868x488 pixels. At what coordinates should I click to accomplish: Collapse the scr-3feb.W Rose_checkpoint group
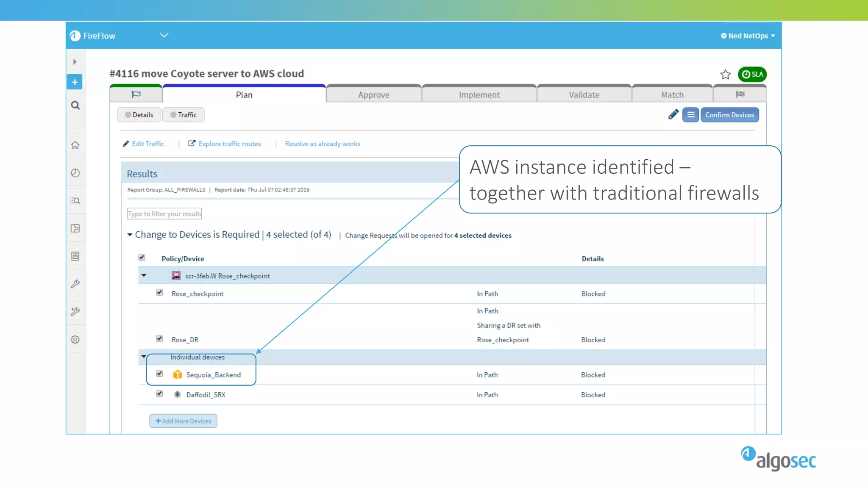pos(144,275)
